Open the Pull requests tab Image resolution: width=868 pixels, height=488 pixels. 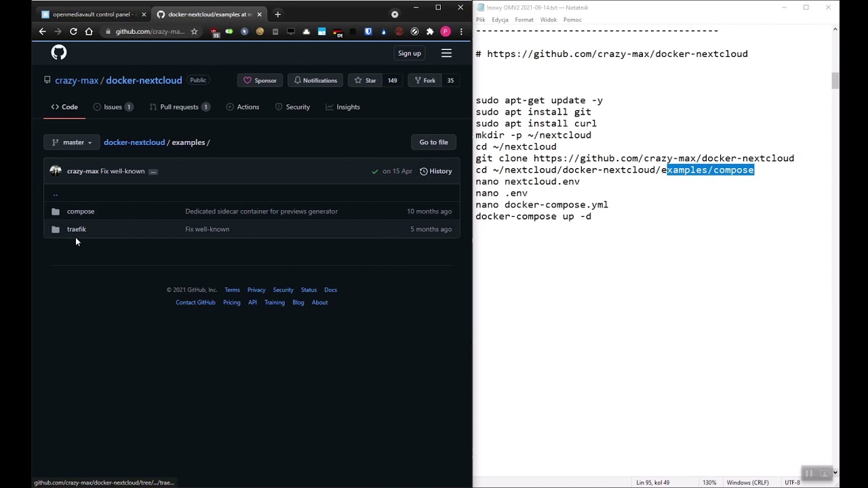180,107
